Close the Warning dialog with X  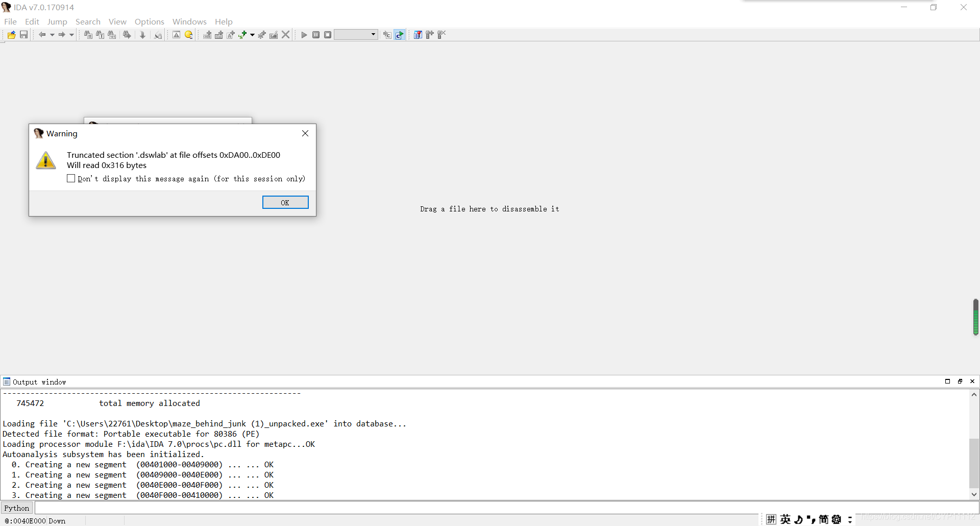pyautogui.click(x=305, y=133)
